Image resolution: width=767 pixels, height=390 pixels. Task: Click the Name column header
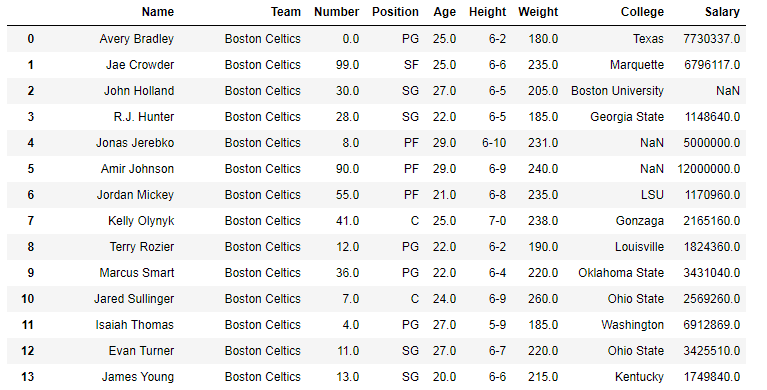click(158, 12)
